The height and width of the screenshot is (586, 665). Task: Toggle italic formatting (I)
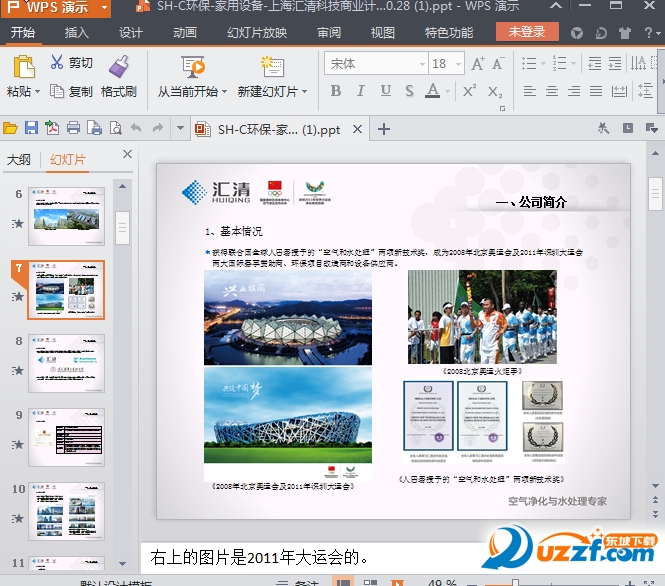[x=360, y=91]
